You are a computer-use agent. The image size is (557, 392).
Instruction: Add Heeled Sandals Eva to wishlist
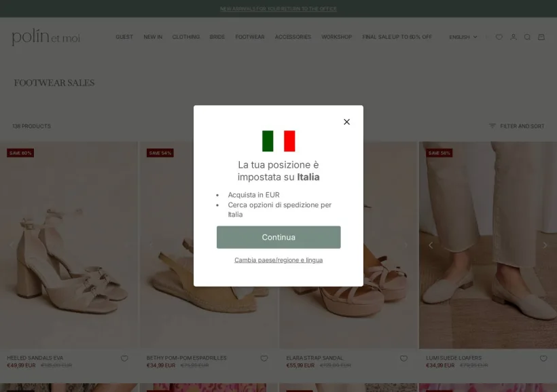click(124, 358)
